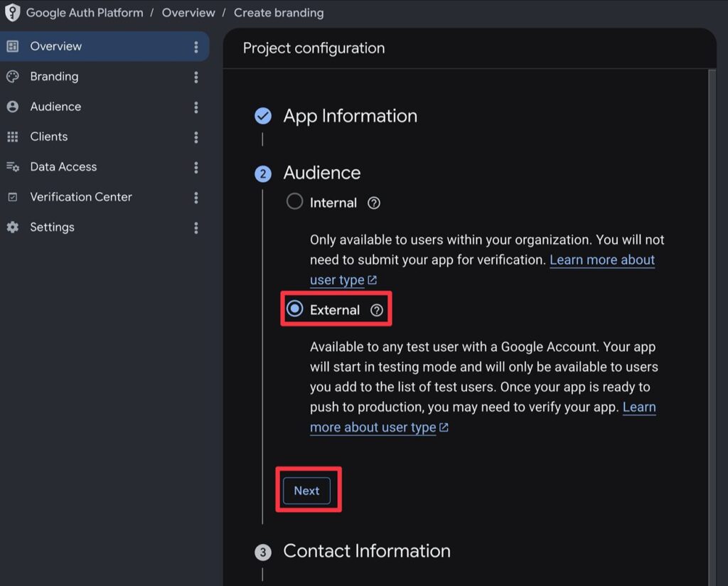Open the Branding sidebar item

(x=105, y=77)
